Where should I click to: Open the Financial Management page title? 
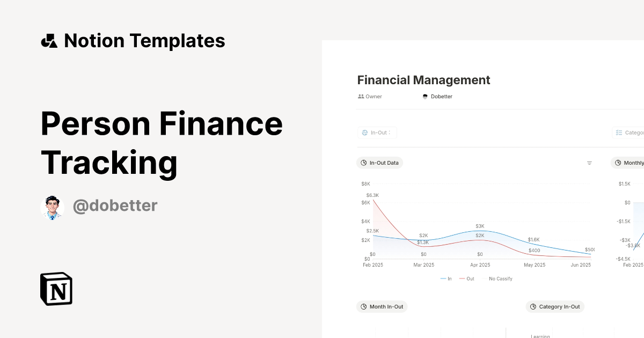(423, 80)
